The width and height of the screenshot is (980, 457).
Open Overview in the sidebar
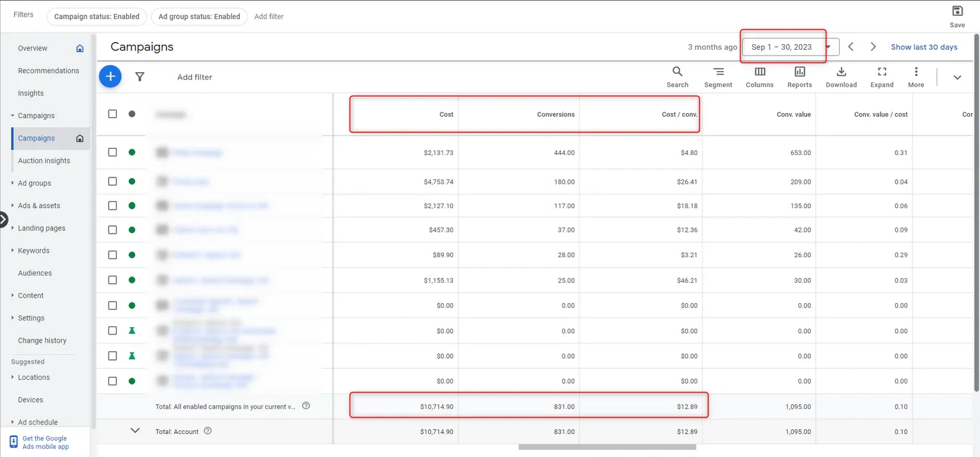point(33,48)
